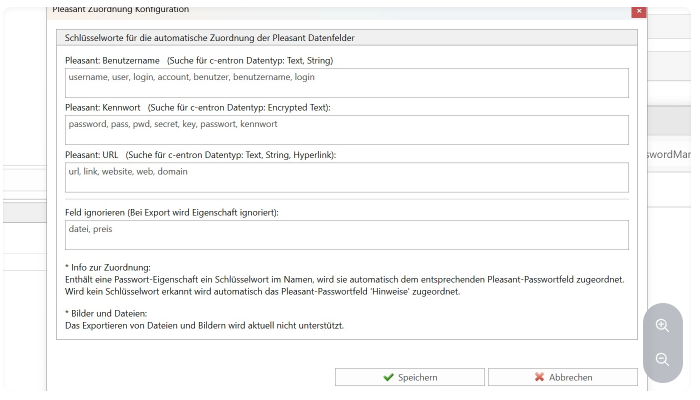Viewport: 700px width, 400px height.
Task: Click the partially hidden 'swordMan' text behind dialog
Action: pyautogui.click(x=668, y=155)
